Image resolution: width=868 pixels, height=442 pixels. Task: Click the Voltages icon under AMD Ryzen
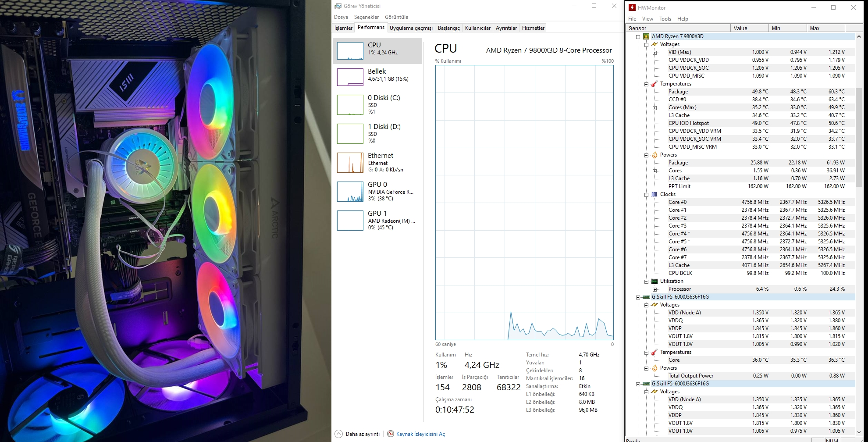tap(655, 44)
